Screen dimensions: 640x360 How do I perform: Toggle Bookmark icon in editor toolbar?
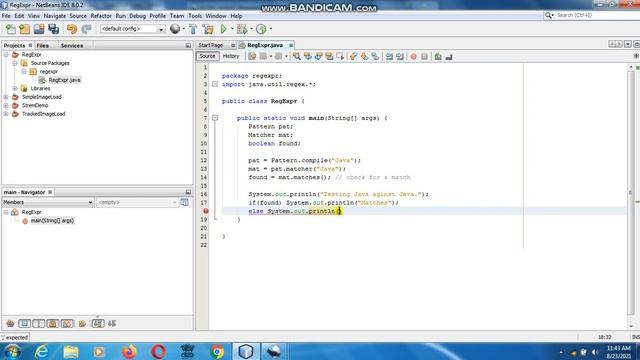pyautogui.click(x=375, y=56)
